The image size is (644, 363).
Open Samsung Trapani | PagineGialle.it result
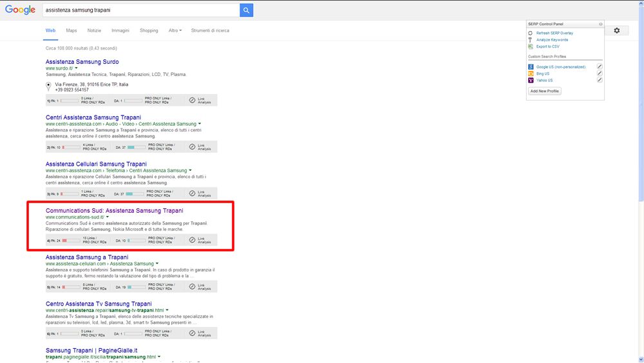[x=91, y=350]
